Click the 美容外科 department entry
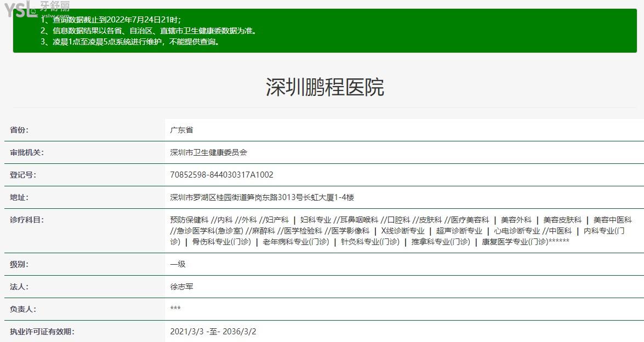Screen dimensions: 644x342 [x=516, y=220]
